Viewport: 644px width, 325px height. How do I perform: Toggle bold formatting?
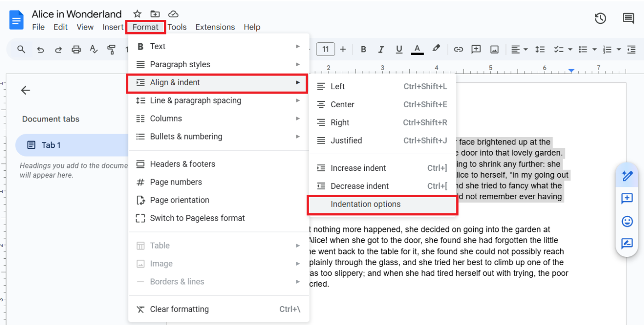363,49
